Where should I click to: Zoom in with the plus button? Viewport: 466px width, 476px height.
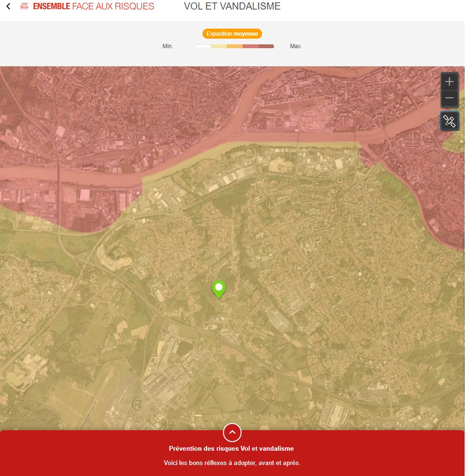[449, 82]
